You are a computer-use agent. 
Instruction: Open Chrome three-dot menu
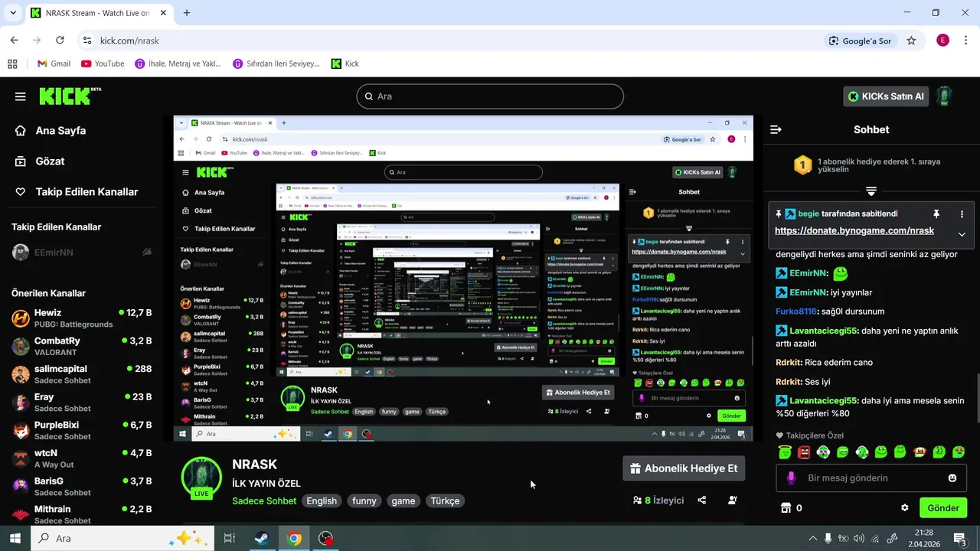pos(966,41)
